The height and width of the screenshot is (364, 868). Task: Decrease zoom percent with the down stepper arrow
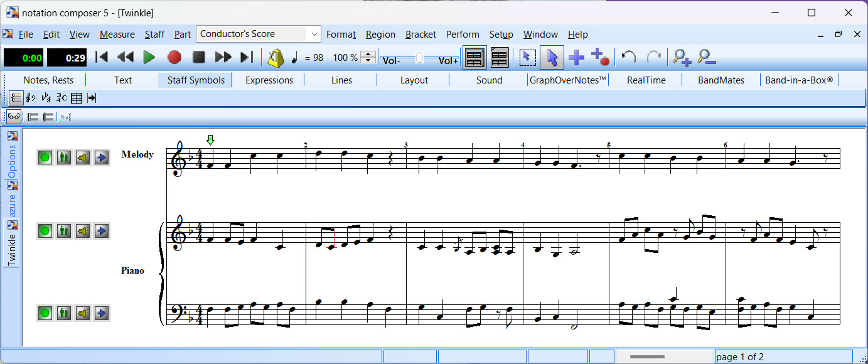(x=369, y=62)
